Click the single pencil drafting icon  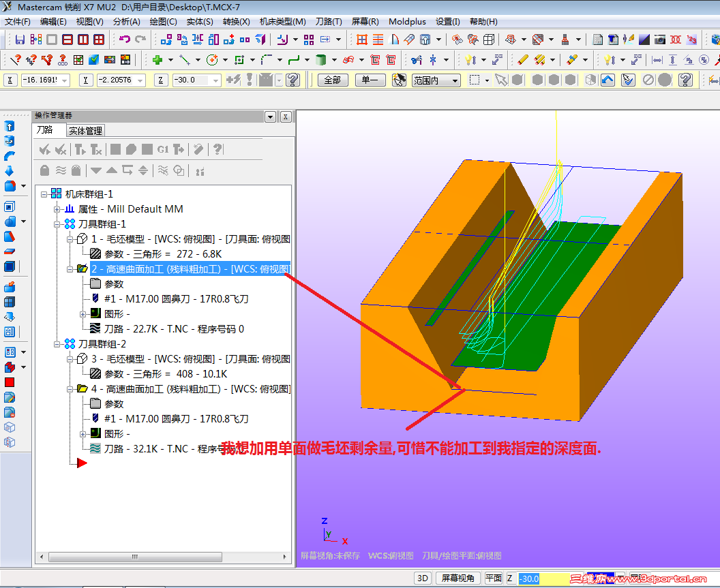pyautogui.click(x=522, y=60)
